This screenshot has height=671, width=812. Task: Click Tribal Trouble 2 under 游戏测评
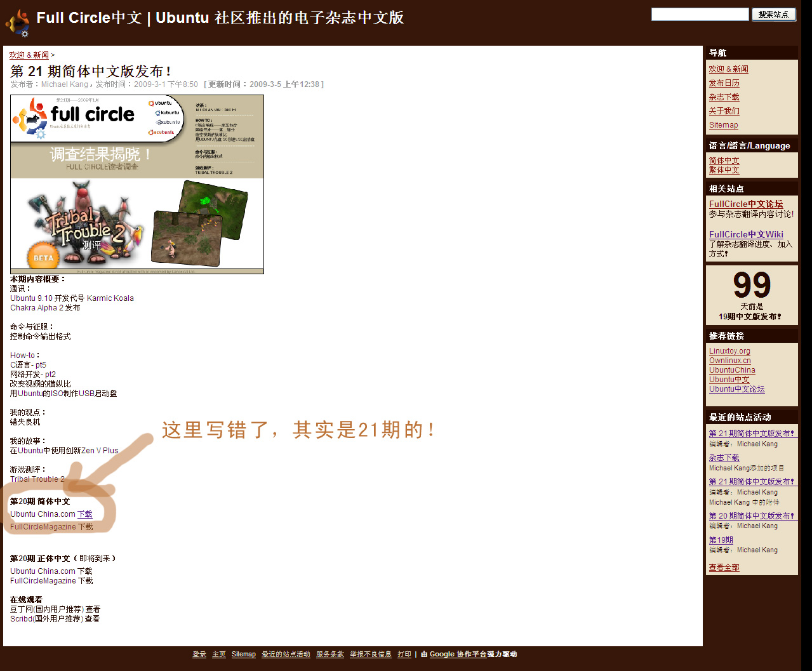click(37, 479)
